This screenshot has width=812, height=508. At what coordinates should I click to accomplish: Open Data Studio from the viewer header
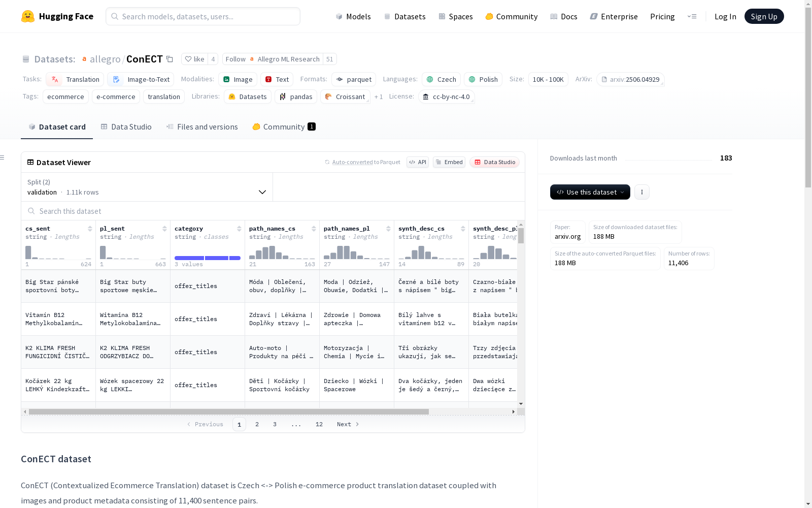pyautogui.click(x=495, y=162)
